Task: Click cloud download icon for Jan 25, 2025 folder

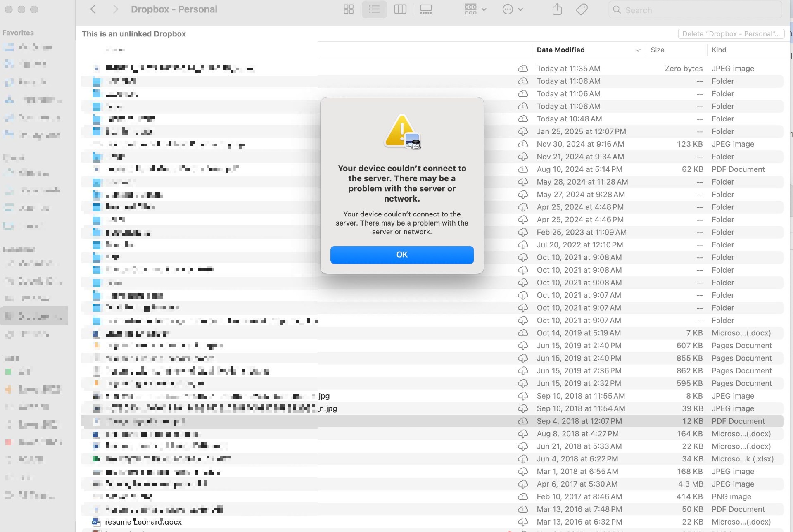Action: (x=523, y=132)
